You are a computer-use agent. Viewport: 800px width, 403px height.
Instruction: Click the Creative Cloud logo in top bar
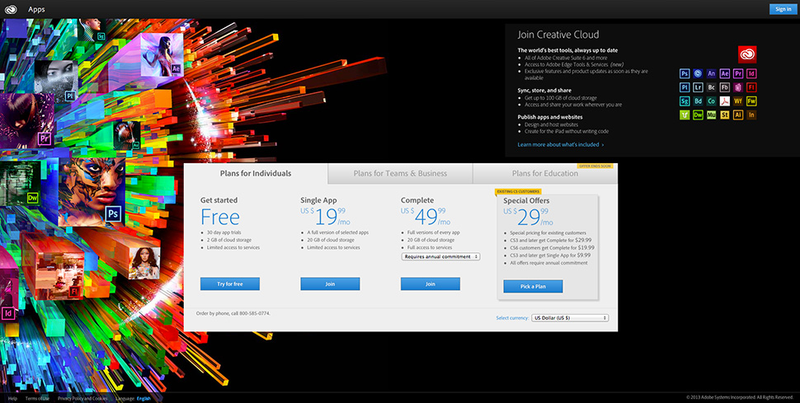pos(11,9)
